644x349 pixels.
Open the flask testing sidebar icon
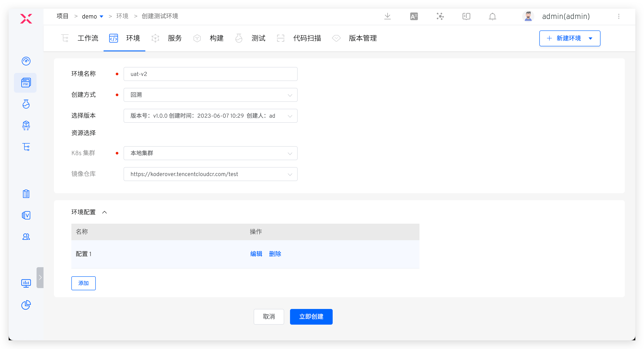[26, 104]
